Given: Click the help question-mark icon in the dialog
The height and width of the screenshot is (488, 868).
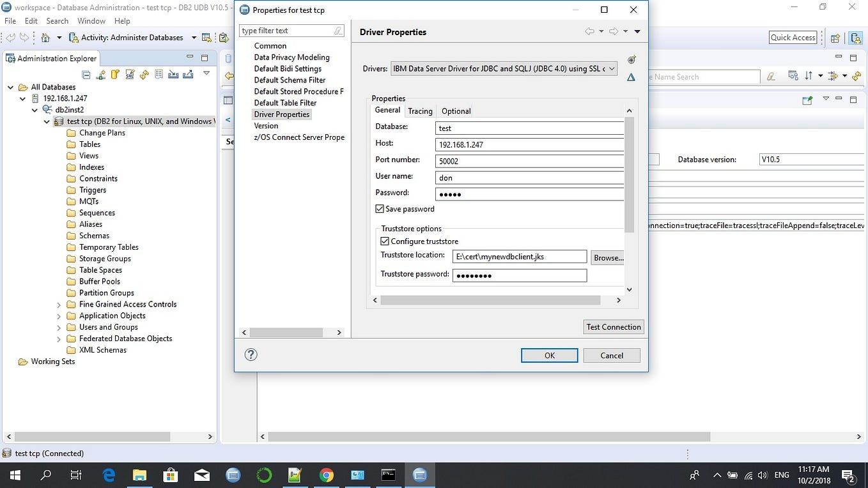Looking at the screenshot, I should [251, 355].
